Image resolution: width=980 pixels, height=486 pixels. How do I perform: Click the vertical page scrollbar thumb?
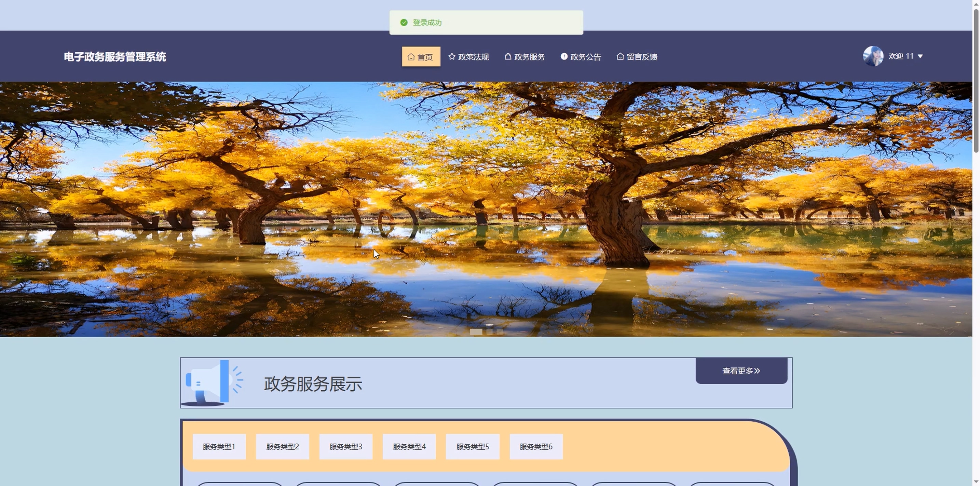tap(976, 82)
